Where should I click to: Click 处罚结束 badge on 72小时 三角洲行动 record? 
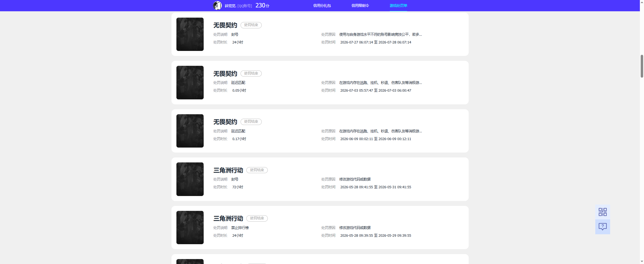click(257, 170)
